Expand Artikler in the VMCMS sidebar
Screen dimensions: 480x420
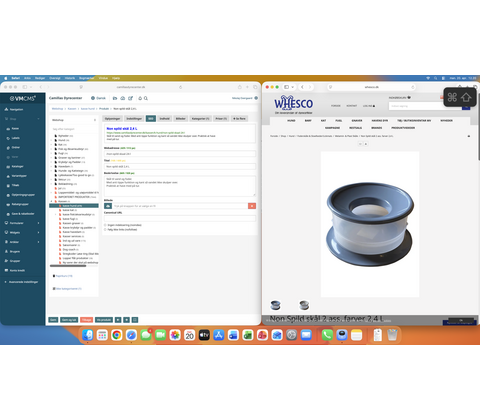(38, 242)
